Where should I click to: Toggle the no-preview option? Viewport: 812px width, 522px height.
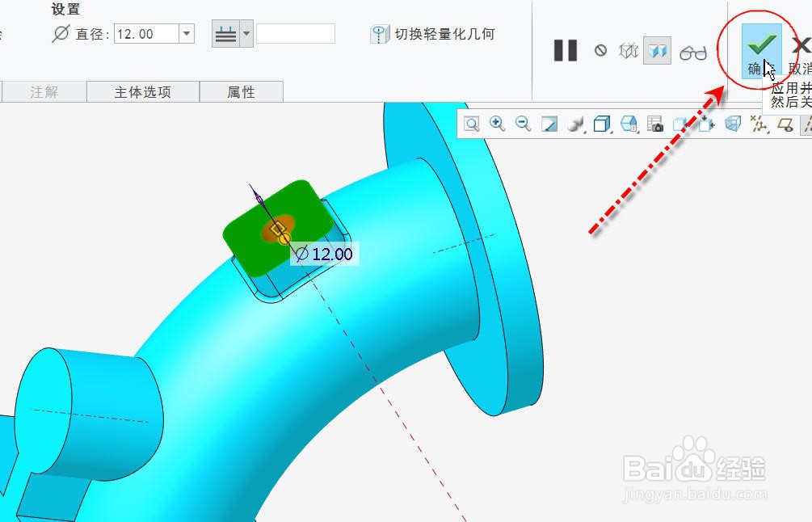click(600, 50)
